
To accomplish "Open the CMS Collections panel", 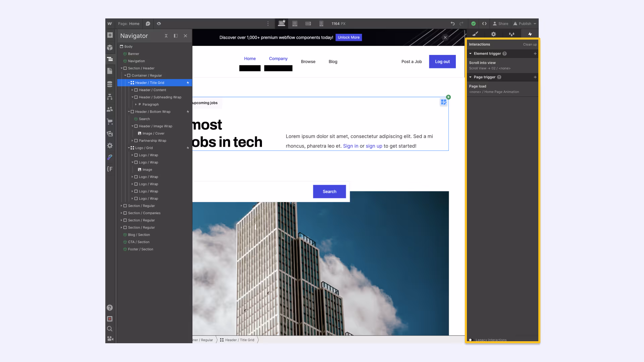I will click(110, 84).
